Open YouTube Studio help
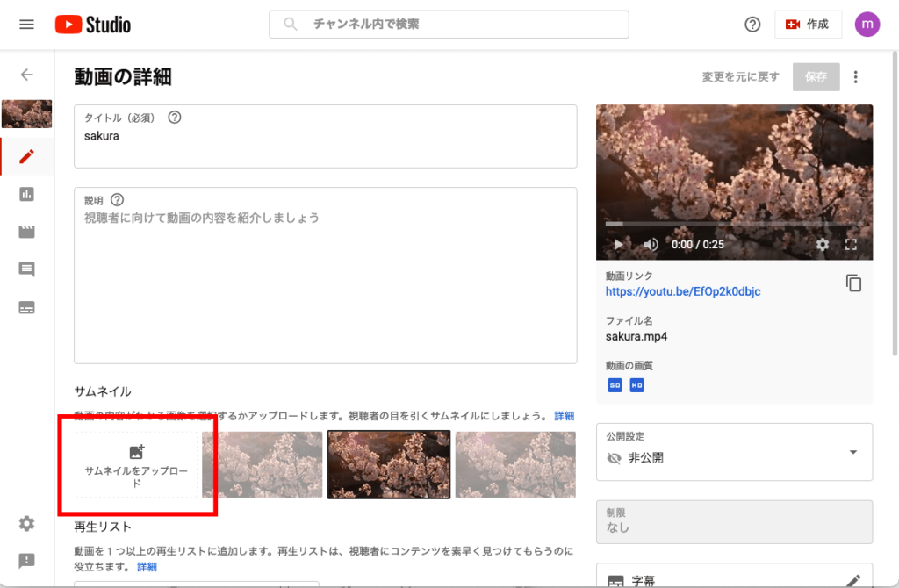This screenshot has width=899, height=588. [x=752, y=24]
